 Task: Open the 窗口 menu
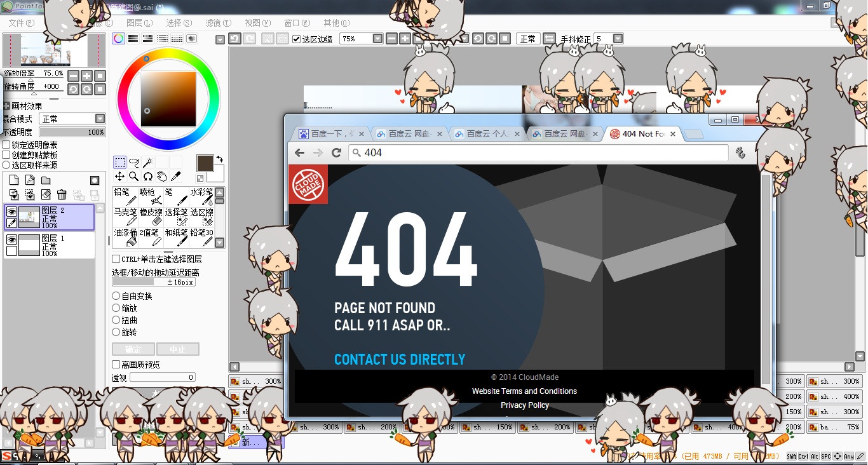[297, 23]
